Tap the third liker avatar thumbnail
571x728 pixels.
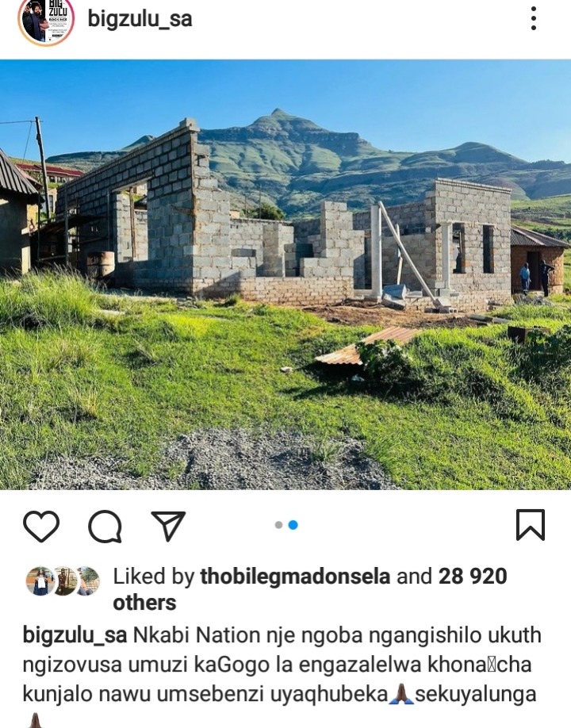coord(86,580)
